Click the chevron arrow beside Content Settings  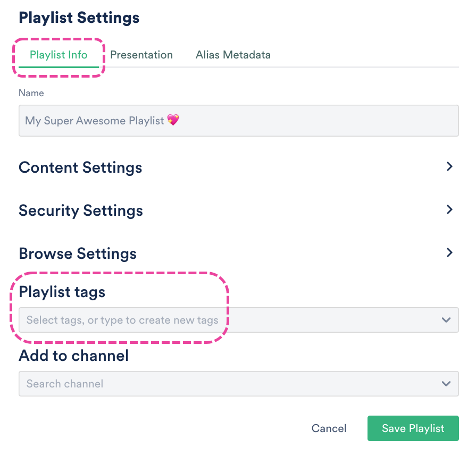pos(449,167)
